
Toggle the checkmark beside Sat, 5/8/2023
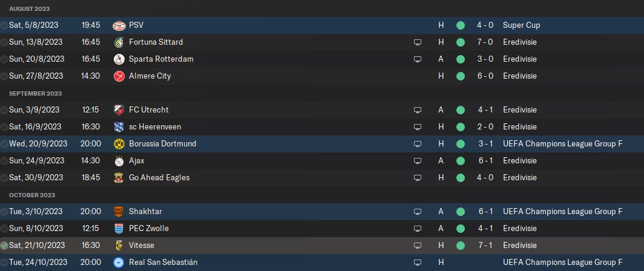coord(4,25)
